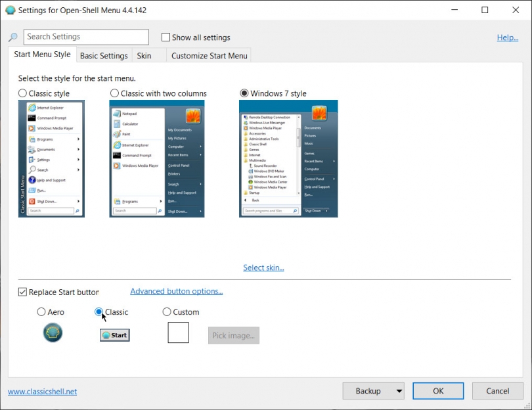Expand the Backup dropdown arrow

pos(399,391)
